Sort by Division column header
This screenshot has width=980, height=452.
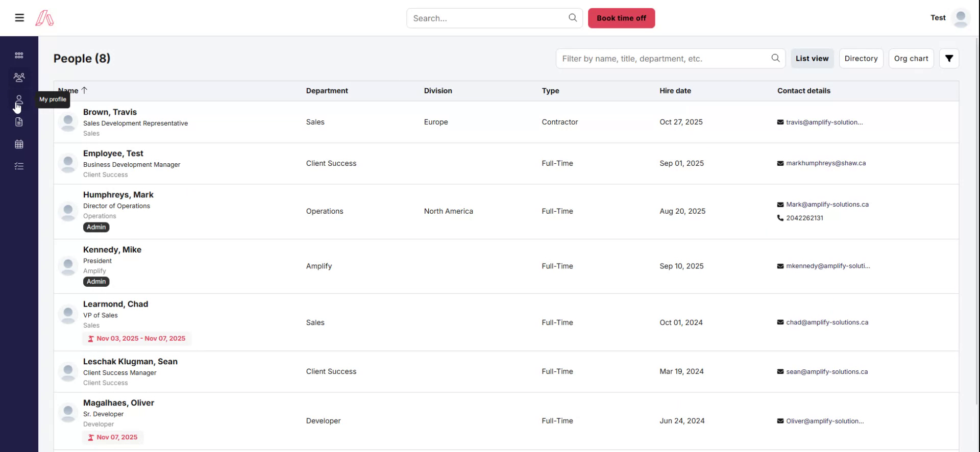(438, 91)
